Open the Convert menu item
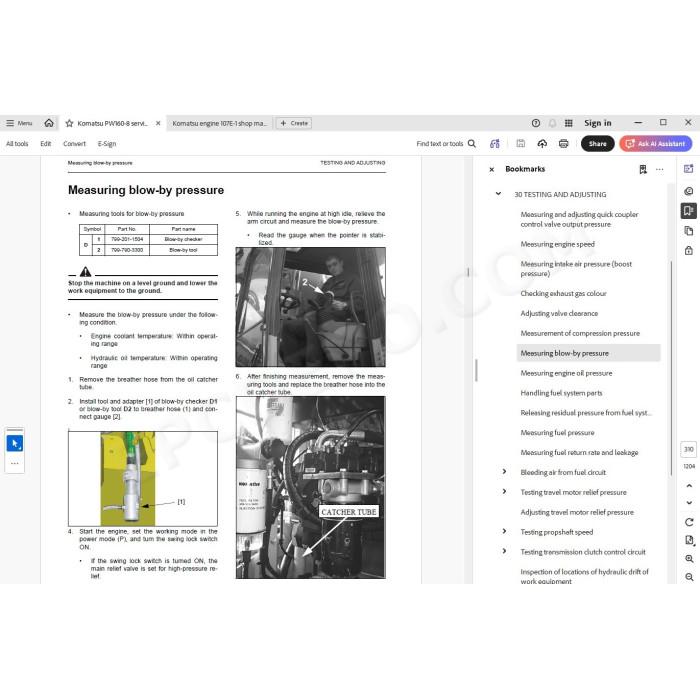 tap(74, 144)
